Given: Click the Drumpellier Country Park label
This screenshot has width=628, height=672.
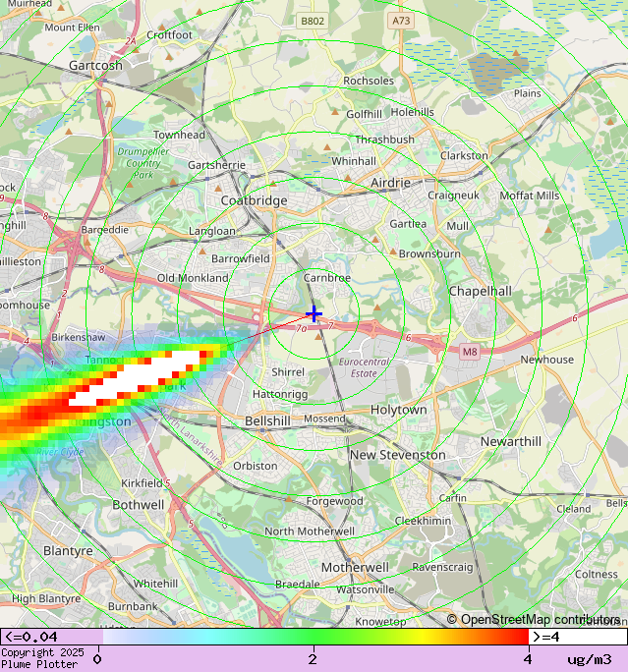Looking at the screenshot, I should tap(143, 163).
